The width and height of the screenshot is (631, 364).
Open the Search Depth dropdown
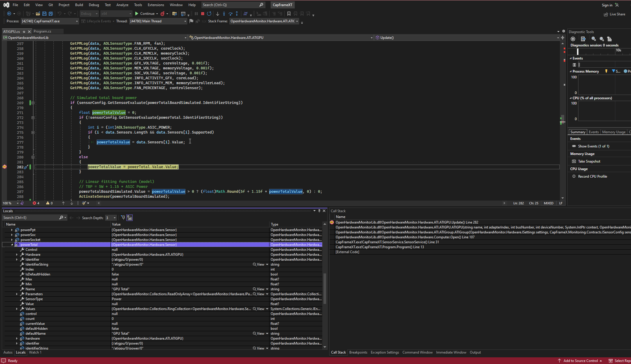[x=111, y=218]
